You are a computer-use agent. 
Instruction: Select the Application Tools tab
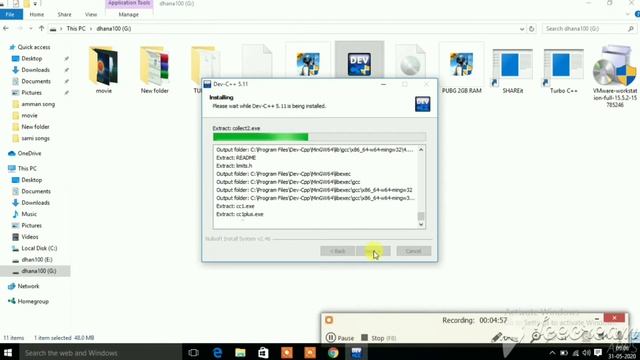(129, 3)
